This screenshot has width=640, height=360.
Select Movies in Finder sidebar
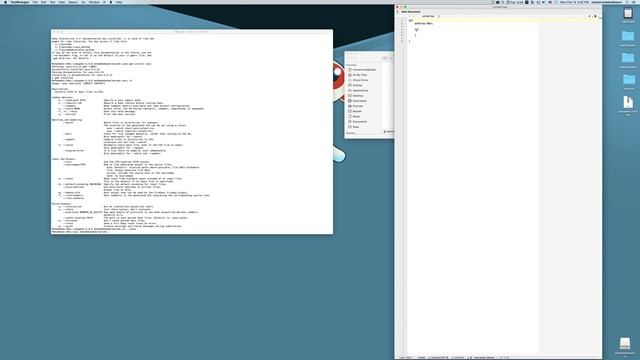tap(357, 111)
